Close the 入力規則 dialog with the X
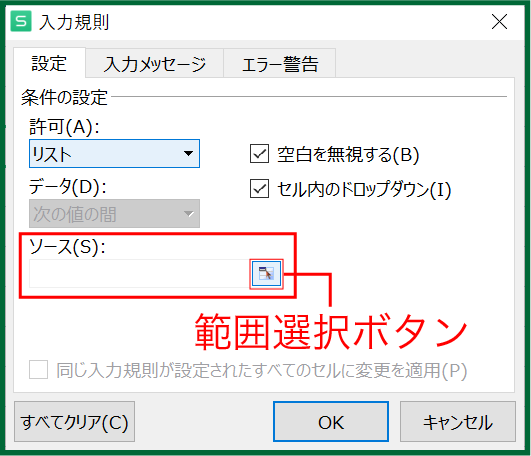 click(x=500, y=22)
